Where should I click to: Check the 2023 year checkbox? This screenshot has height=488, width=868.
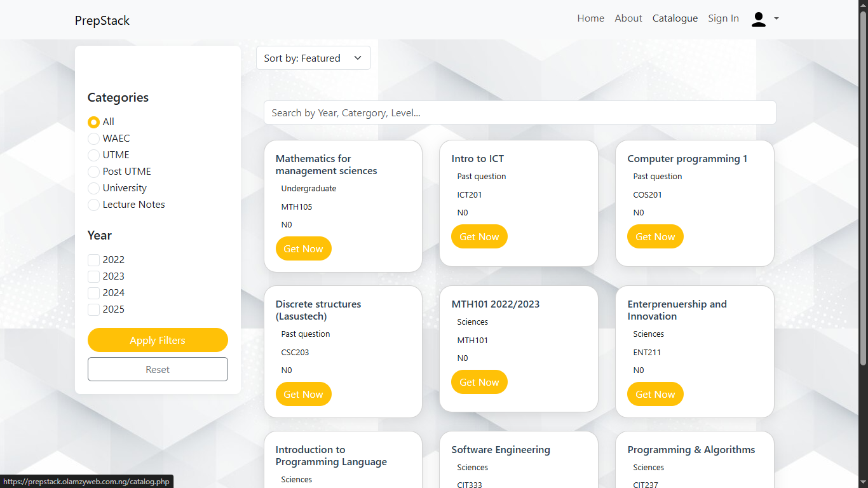coord(93,276)
